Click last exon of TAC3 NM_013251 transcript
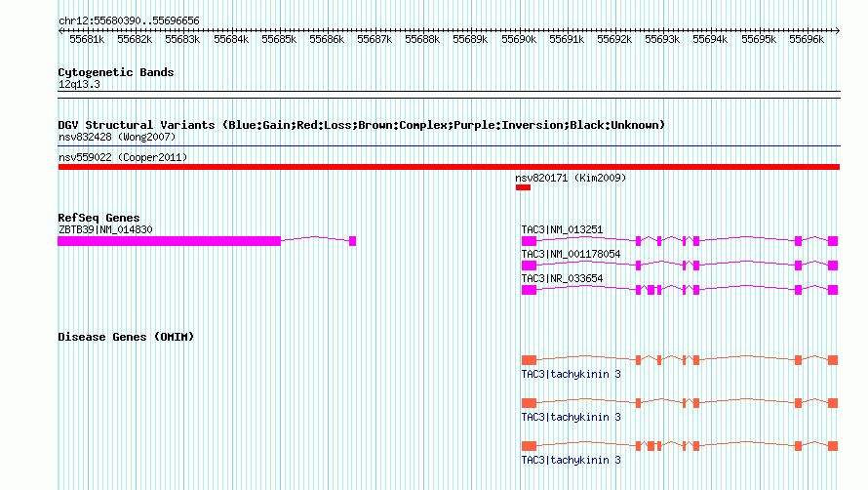Image resolution: width=868 pixels, height=490 pixels. coord(833,241)
